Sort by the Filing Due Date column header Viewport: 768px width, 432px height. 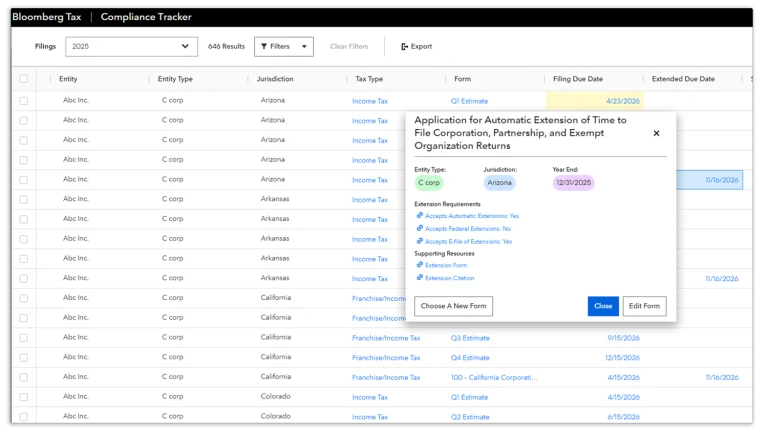577,79
